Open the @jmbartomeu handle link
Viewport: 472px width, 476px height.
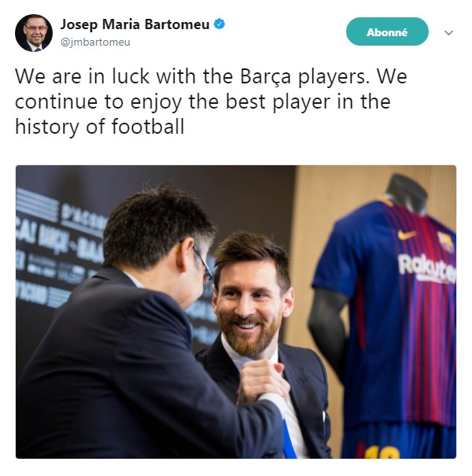click(x=95, y=42)
